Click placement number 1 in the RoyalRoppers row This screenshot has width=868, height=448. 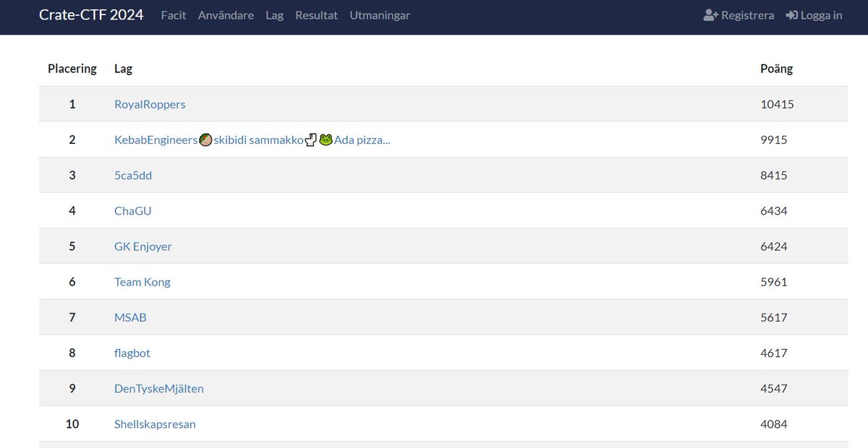[x=72, y=104]
